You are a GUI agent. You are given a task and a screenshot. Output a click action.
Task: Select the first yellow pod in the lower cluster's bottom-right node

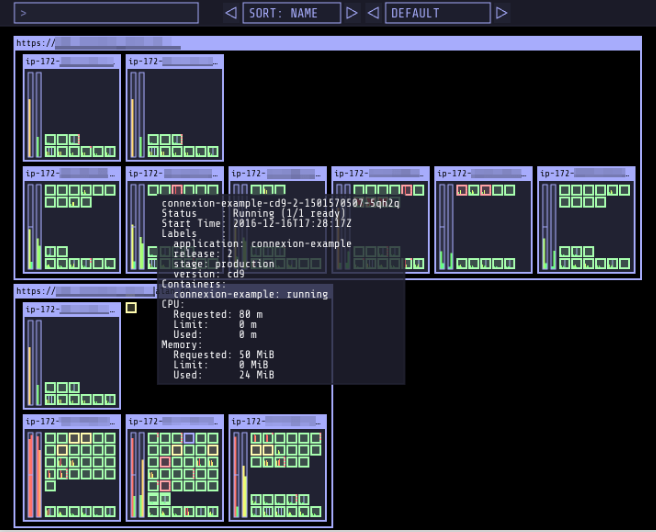[x=256, y=450]
